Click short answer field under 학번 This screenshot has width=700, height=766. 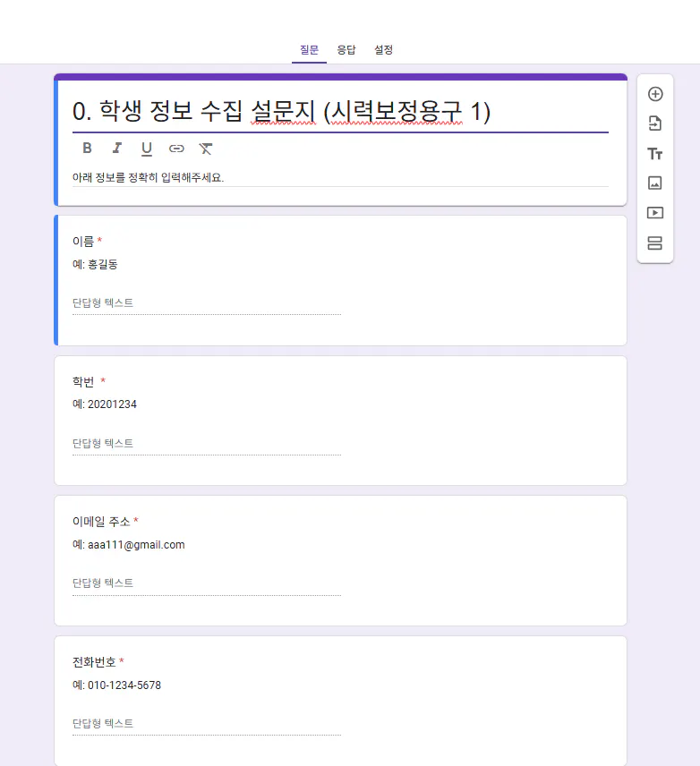tap(207, 444)
